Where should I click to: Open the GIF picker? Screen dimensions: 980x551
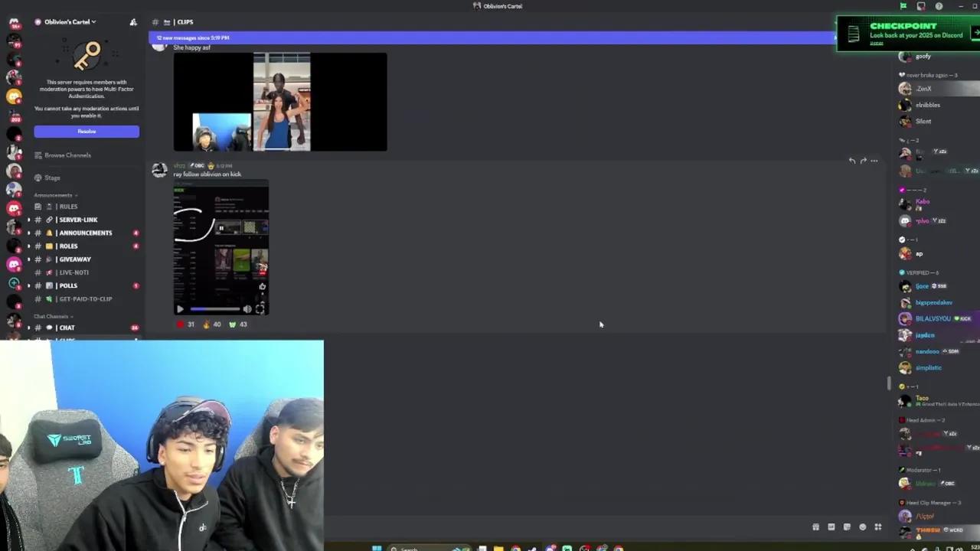point(831,527)
